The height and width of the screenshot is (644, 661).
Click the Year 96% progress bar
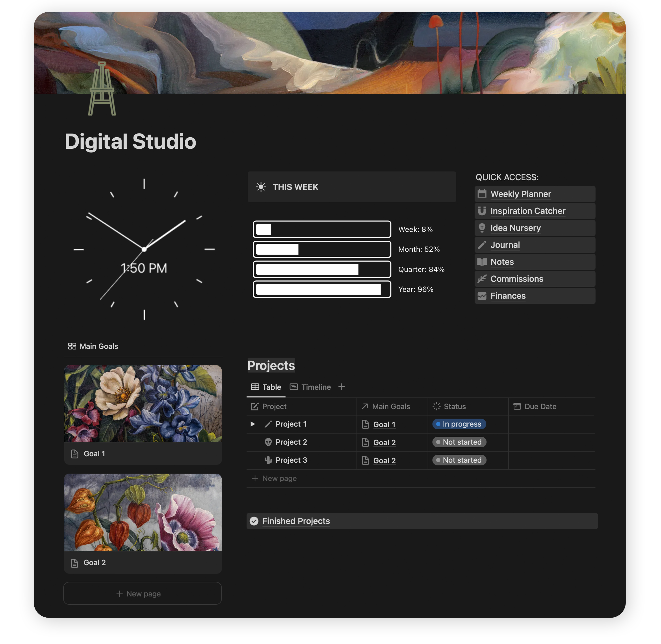coord(322,289)
